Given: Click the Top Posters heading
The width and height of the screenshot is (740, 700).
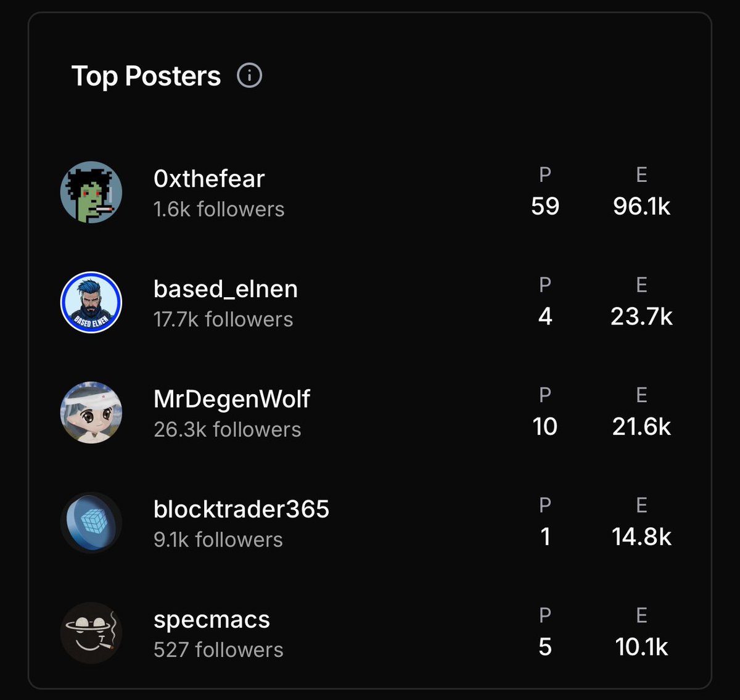Looking at the screenshot, I should (146, 76).
